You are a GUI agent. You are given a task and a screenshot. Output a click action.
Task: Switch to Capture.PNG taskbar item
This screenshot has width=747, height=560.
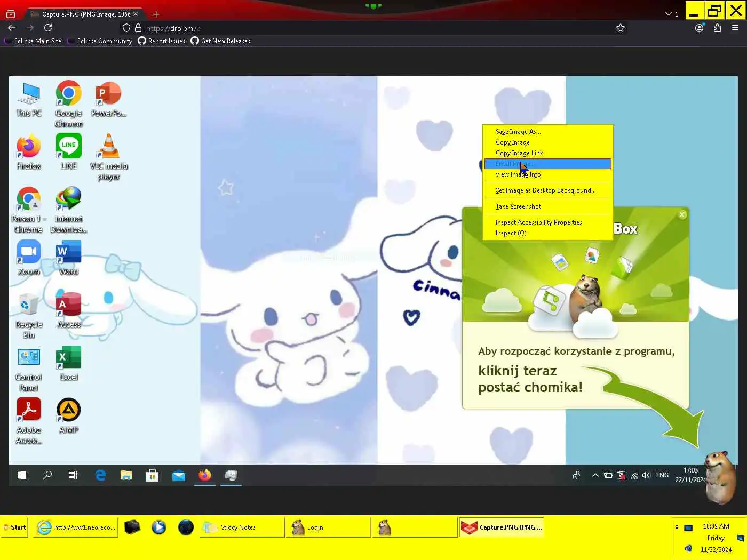(x=501, y=527)
